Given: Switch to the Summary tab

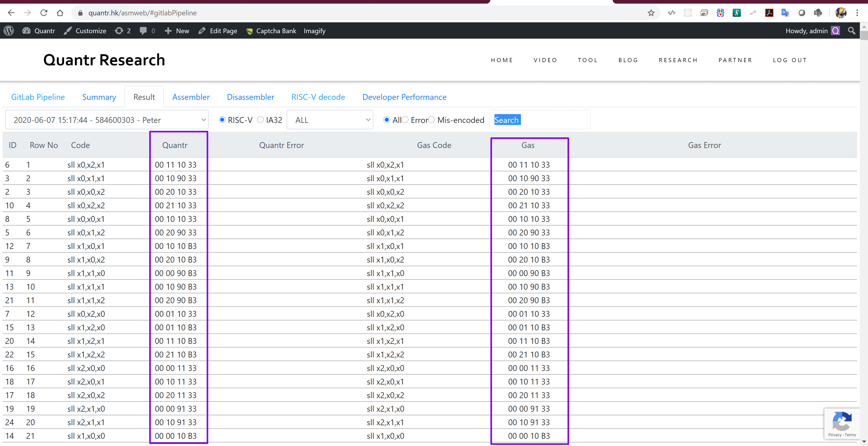Looking at the screenshot, I should tap(99, 97).
